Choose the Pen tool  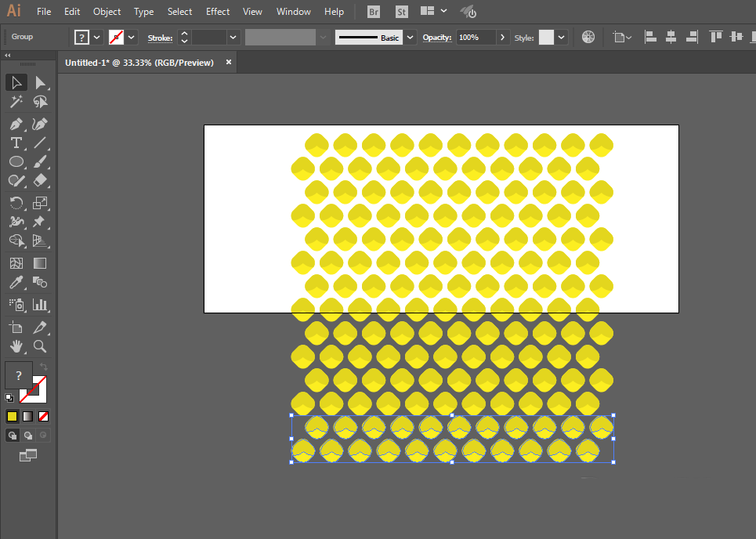(16, 124)
